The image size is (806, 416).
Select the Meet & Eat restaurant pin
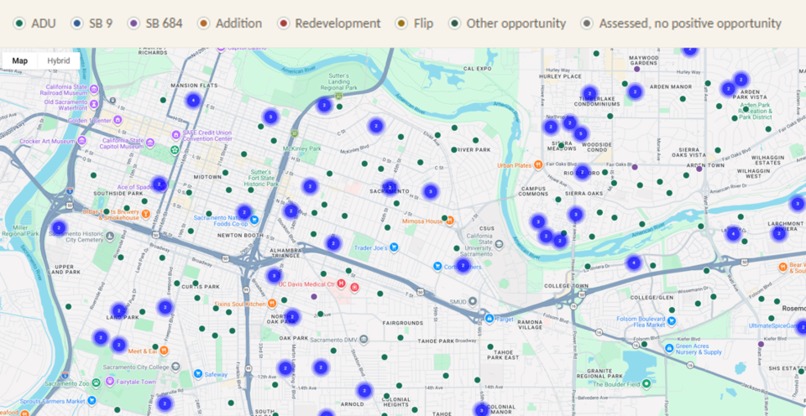pyautogui.click(x=164, y=351)
